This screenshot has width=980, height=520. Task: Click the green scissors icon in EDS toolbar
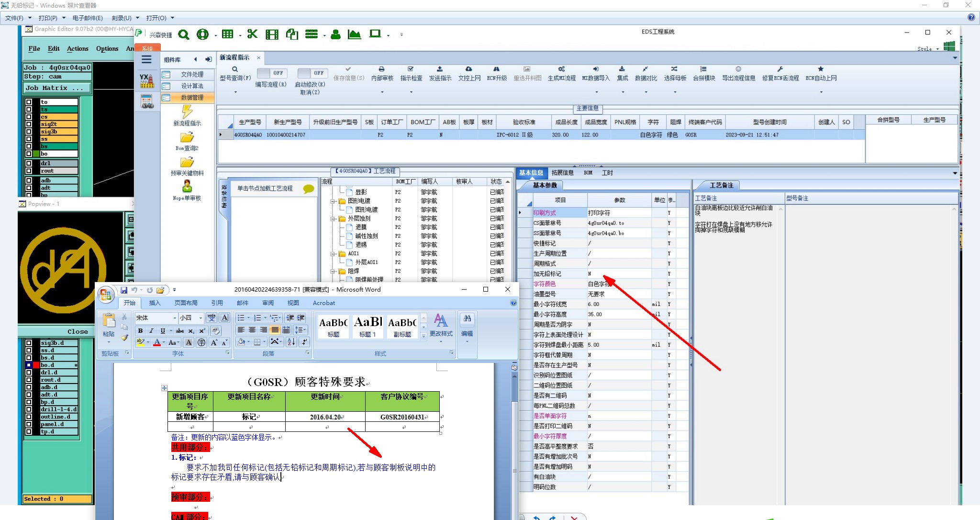pos(252,34)
